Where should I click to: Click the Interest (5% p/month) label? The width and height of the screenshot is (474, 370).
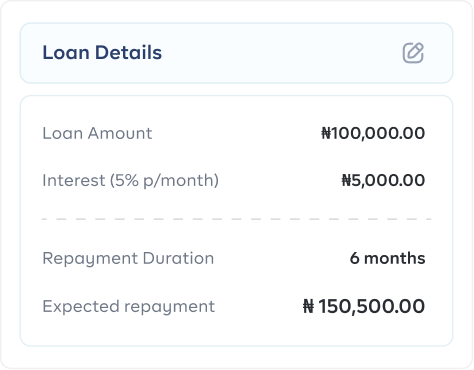(x=130, y=181)
